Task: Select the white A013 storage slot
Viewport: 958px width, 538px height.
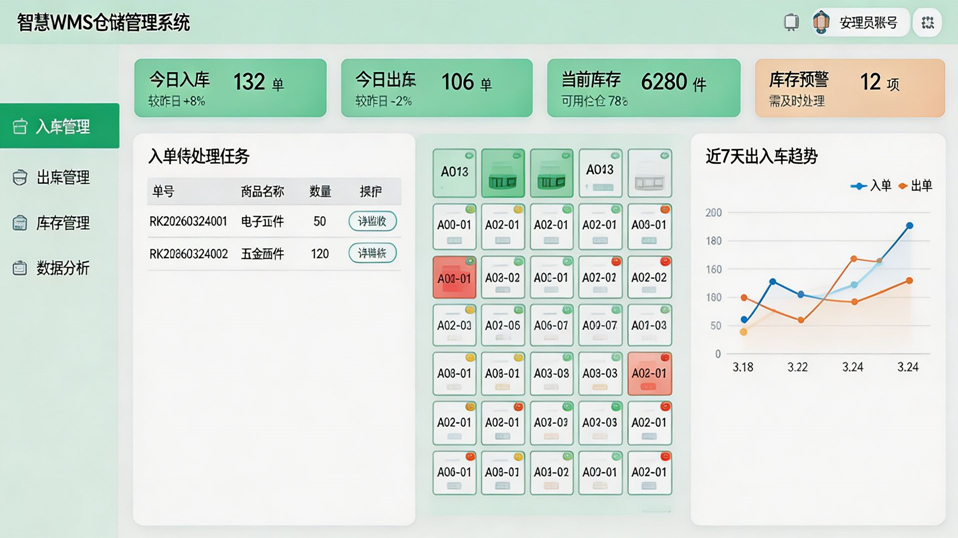Action: coord(600,173)
